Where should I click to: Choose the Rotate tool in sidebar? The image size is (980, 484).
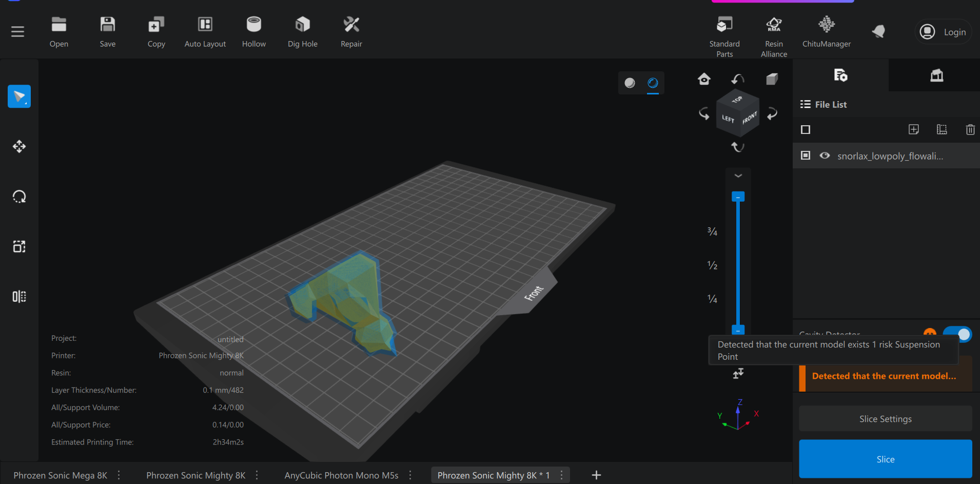[x=19, y=197]
